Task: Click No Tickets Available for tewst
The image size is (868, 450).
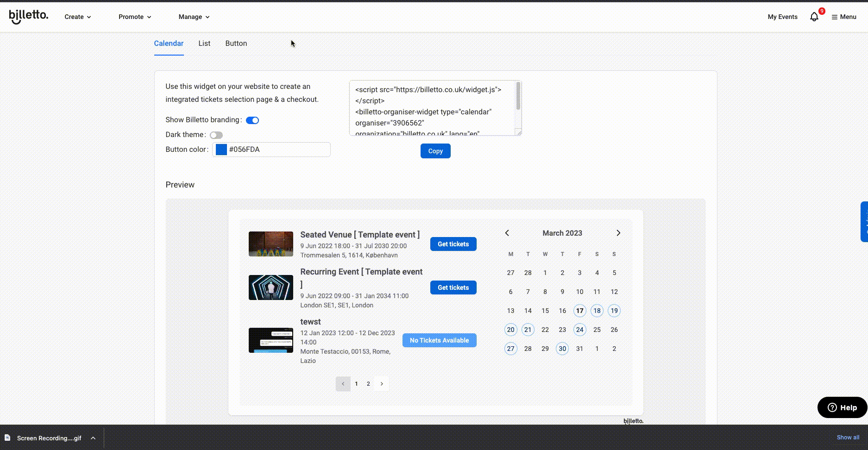Action: (440, 340)
